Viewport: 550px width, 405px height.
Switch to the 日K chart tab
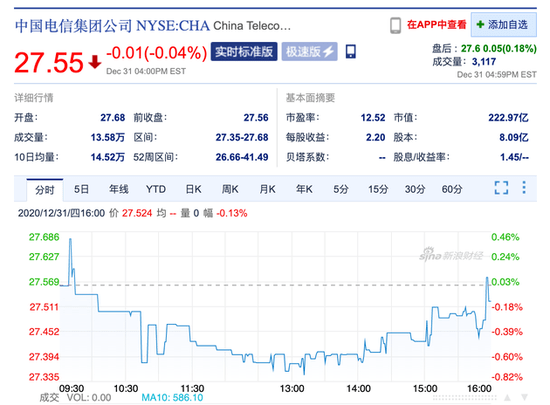coord(193,189)
